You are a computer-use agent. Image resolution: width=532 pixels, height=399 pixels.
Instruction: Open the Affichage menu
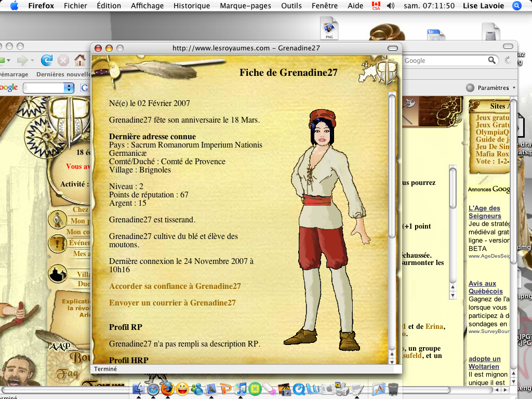[x=147, y=6]
